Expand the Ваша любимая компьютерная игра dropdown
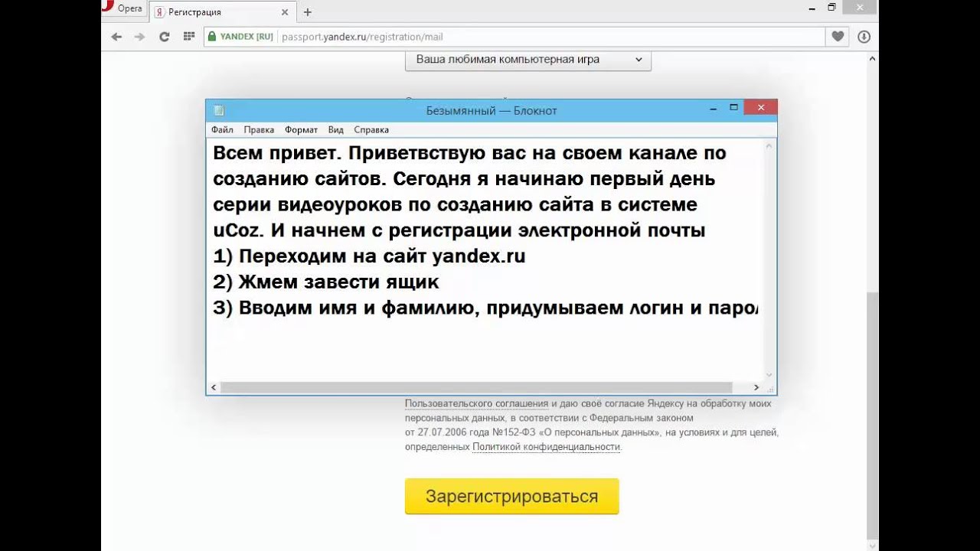980x551 pixels. click(528, 60)
